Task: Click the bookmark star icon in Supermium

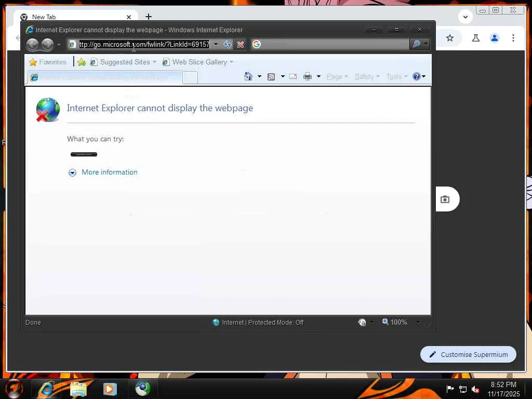Action: click(450, 38)
